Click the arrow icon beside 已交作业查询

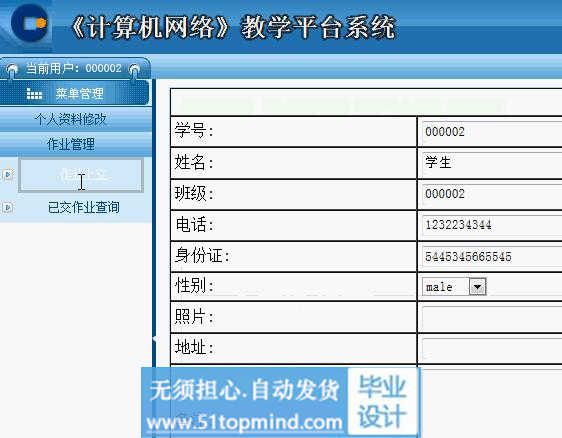coord(8,208)
